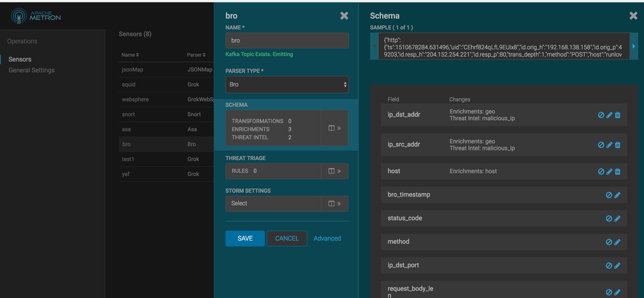Click the disable icon for status_code field
644x298 pixels.
pyautogui.click(x=609, y=219)
